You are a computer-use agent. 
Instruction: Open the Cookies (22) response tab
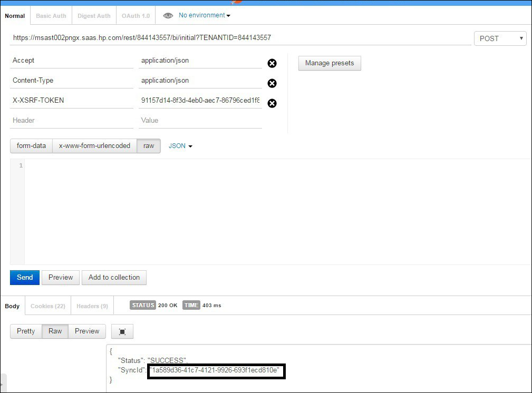click(x=48, y=306)
